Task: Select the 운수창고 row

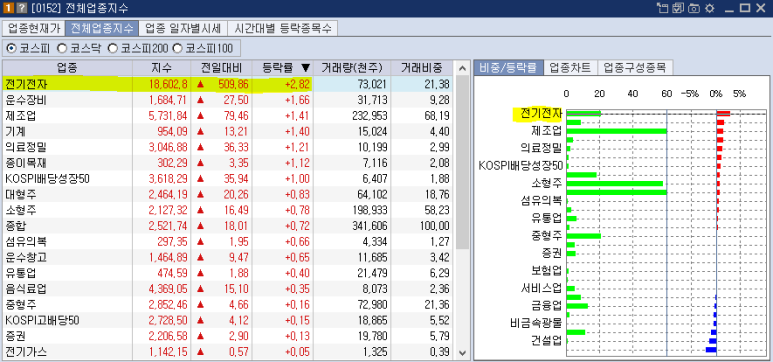Action: 227,257
